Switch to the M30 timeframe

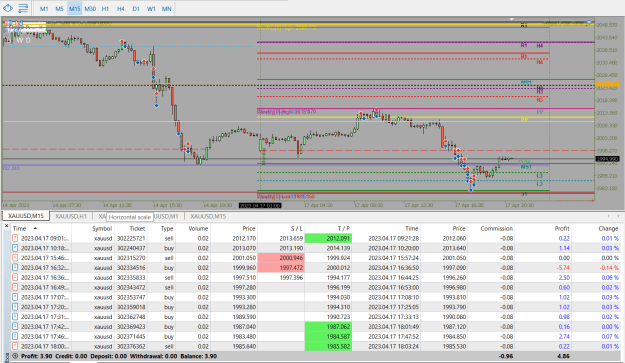(x=90, y=8)
